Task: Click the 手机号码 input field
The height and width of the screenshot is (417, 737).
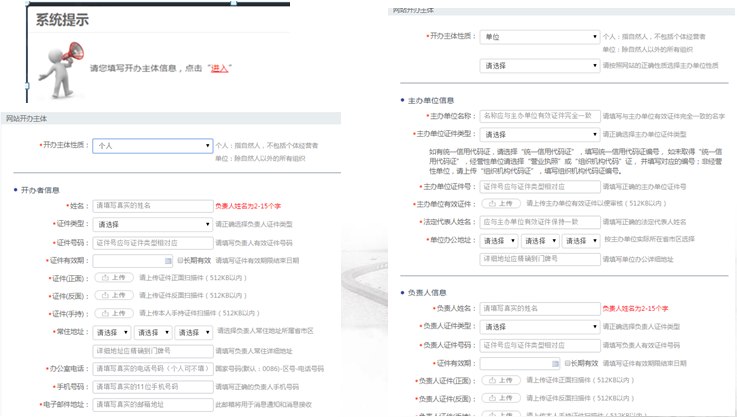Action: tap(152, 386)
